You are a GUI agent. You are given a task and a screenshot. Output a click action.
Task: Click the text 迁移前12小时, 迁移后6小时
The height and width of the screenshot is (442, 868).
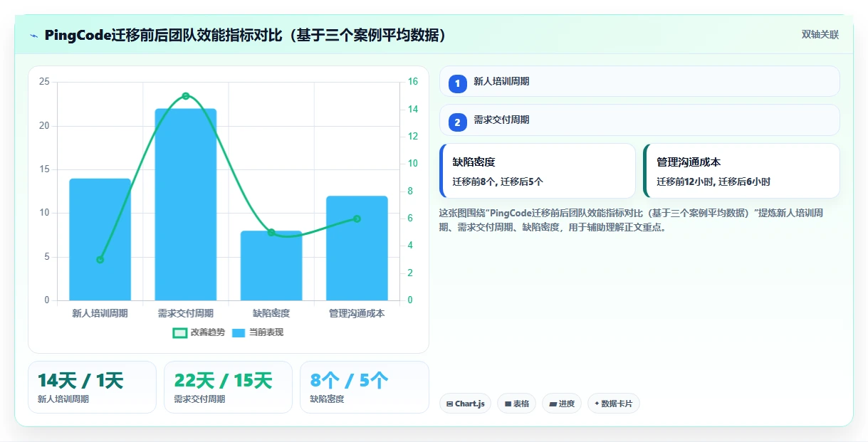[713, 181]
